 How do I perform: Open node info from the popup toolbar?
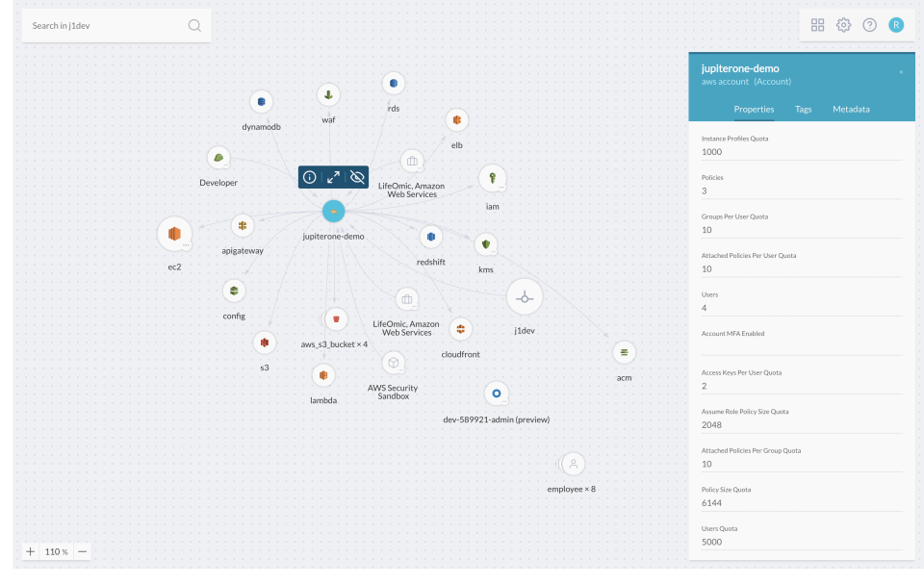point(309,177)
